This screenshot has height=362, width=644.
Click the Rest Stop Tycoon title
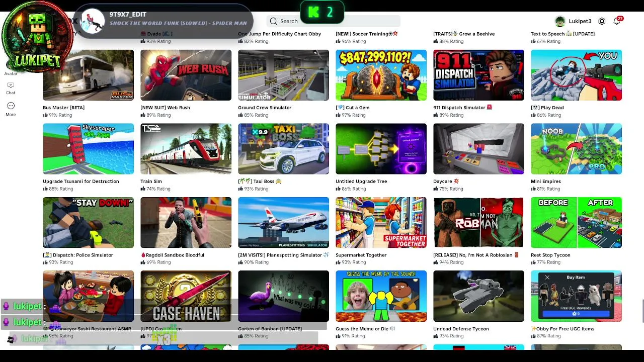(550, 255)
